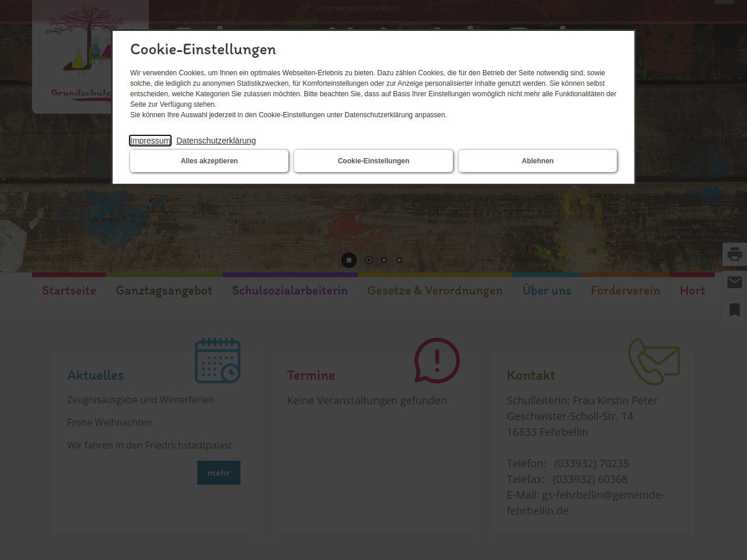Click the mehr button under Aktuelles
The width and height of the screenshot is (747, 560).
tap(219, 473)
